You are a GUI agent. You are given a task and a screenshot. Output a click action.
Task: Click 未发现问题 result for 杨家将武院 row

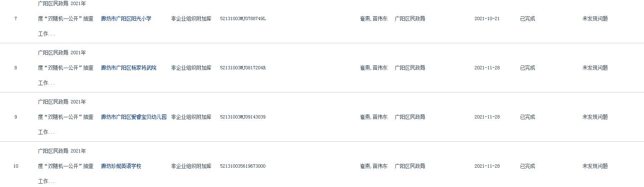point(595,68)
